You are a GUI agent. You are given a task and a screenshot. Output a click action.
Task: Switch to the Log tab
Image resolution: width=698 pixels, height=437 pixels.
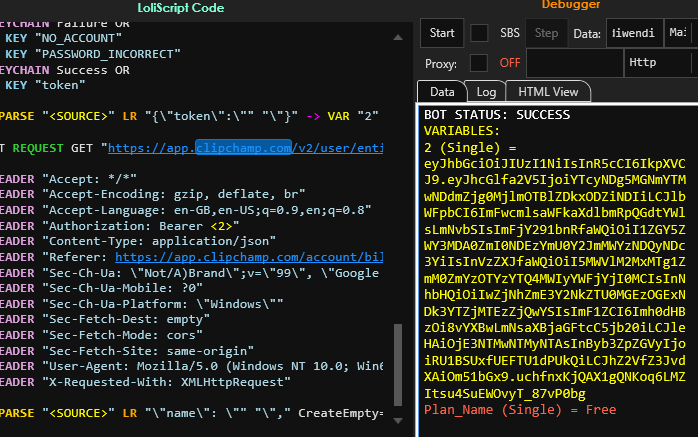pyautogui.click(x=486, y=92)
